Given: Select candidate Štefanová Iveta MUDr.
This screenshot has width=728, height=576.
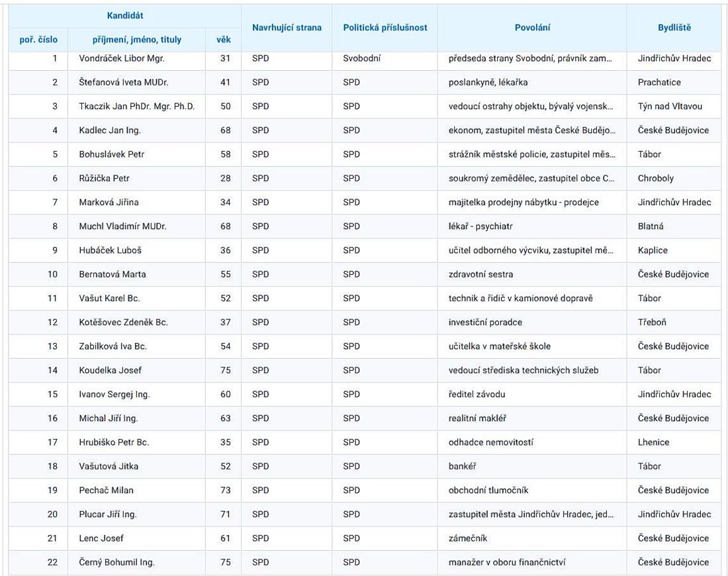Looking at the screenshot, I should point(123,82).
